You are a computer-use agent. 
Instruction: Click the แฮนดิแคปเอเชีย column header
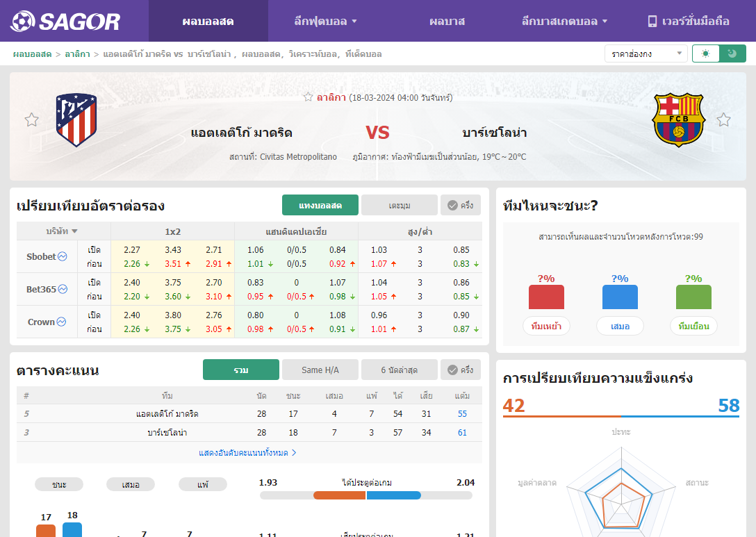(x=296, y=231)
